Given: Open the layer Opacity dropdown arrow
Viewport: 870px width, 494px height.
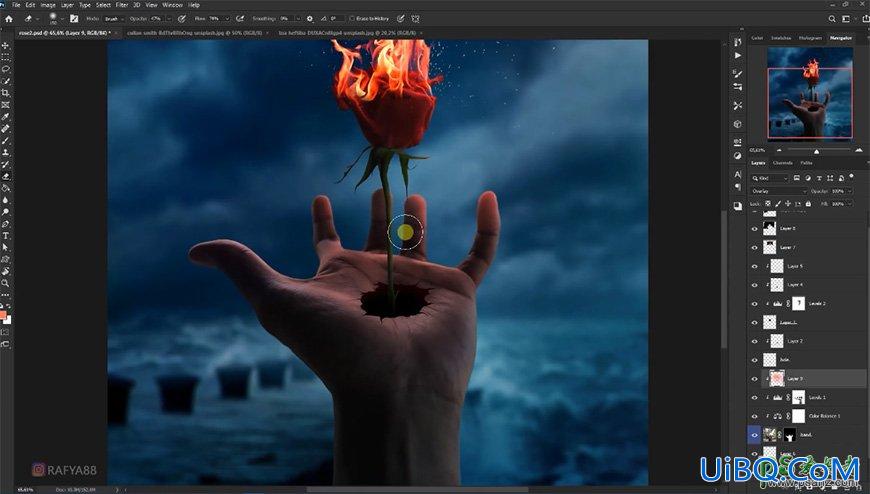Looking at the screenshot, I should 849,191.
